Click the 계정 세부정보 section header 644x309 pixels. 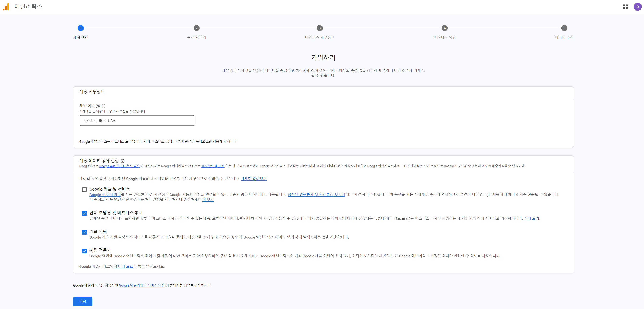click(x=92, y=92)
